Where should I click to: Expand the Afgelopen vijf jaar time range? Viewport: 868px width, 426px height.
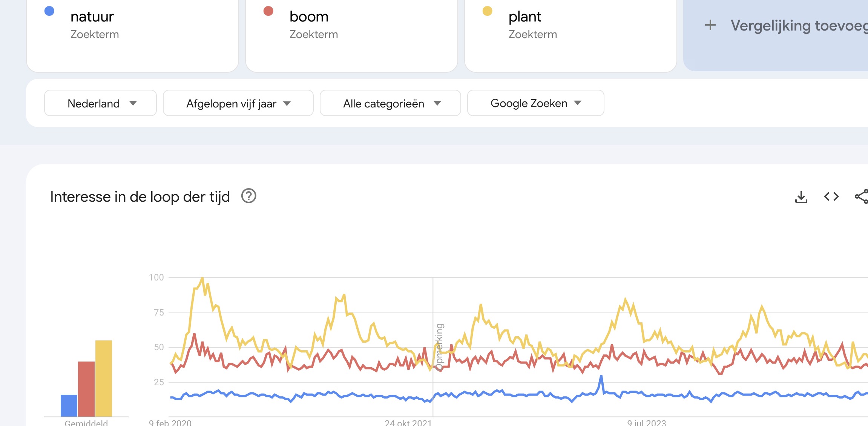[x=238, y=103]
